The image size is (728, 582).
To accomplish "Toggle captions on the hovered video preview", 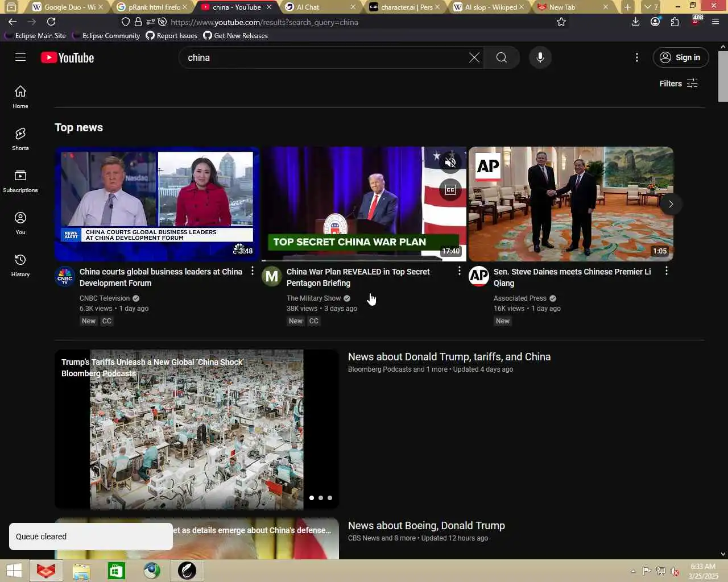I will coord(450,190).
